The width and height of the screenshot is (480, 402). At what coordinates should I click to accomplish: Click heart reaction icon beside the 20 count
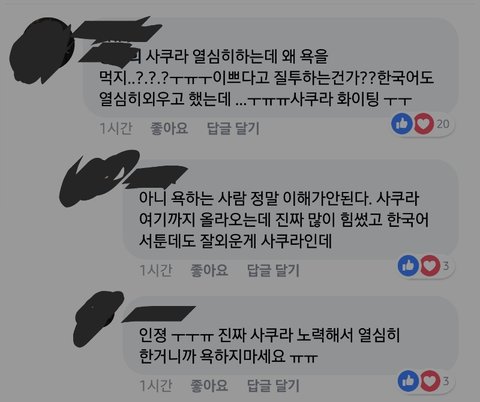tap(424, 124)
